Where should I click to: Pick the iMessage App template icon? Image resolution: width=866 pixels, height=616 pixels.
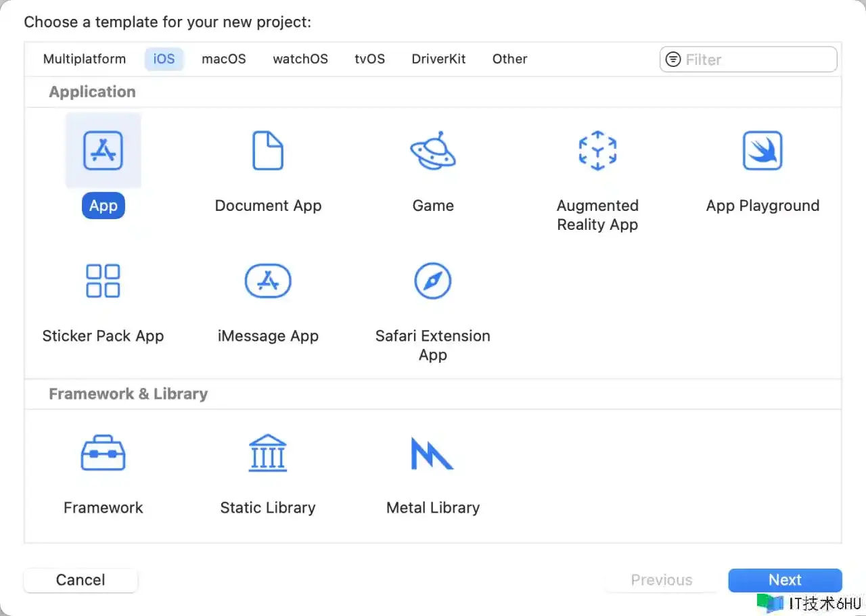[268, 281]
